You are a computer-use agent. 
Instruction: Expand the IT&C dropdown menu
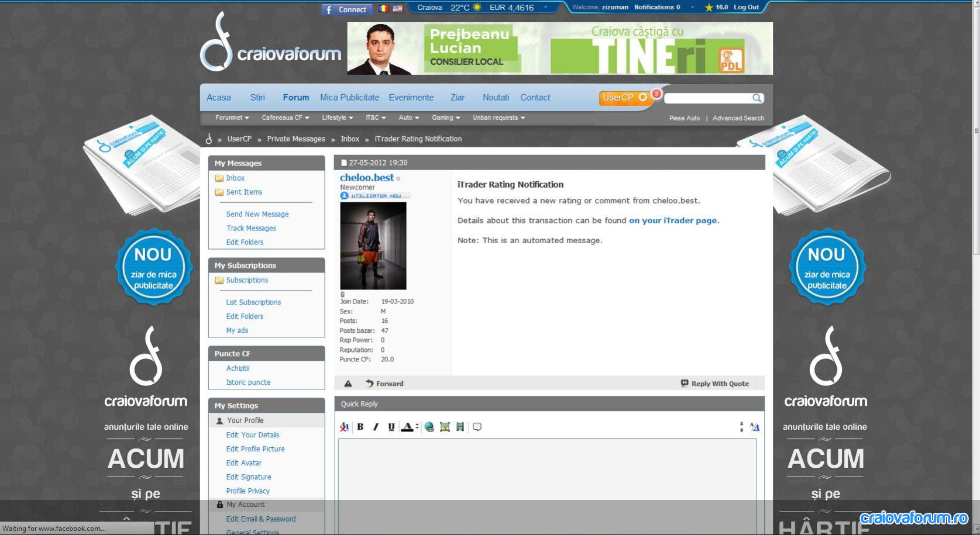click(x=376, y=118)
